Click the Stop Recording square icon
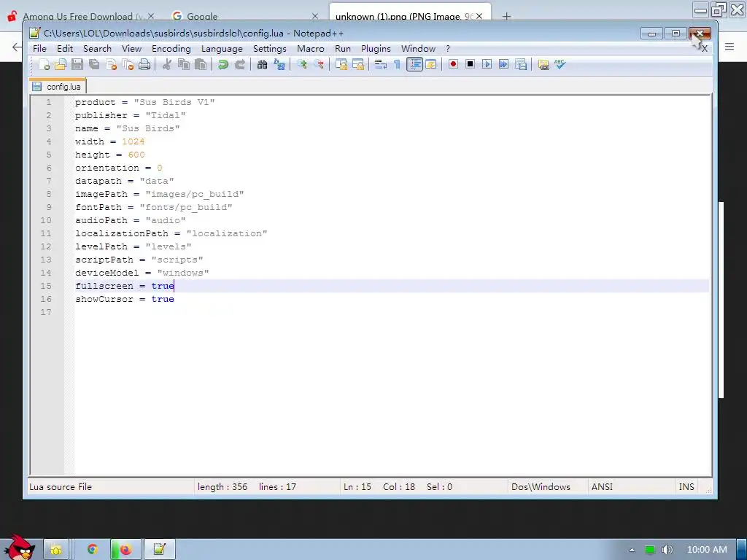Image resolution: width=747 pixels, height=560 pixels. (x=470, y=64)
